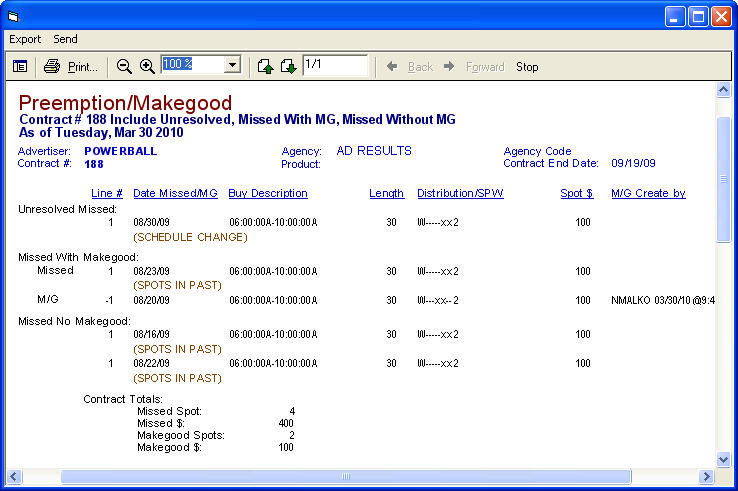Click the Back arrow icon

(x=392, y=66)
